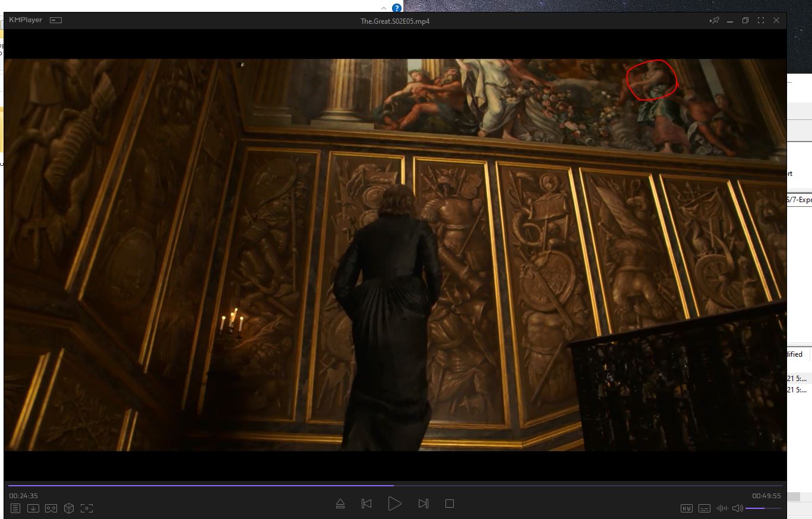Open the KMPlayer main menu logo

[26, 20]
